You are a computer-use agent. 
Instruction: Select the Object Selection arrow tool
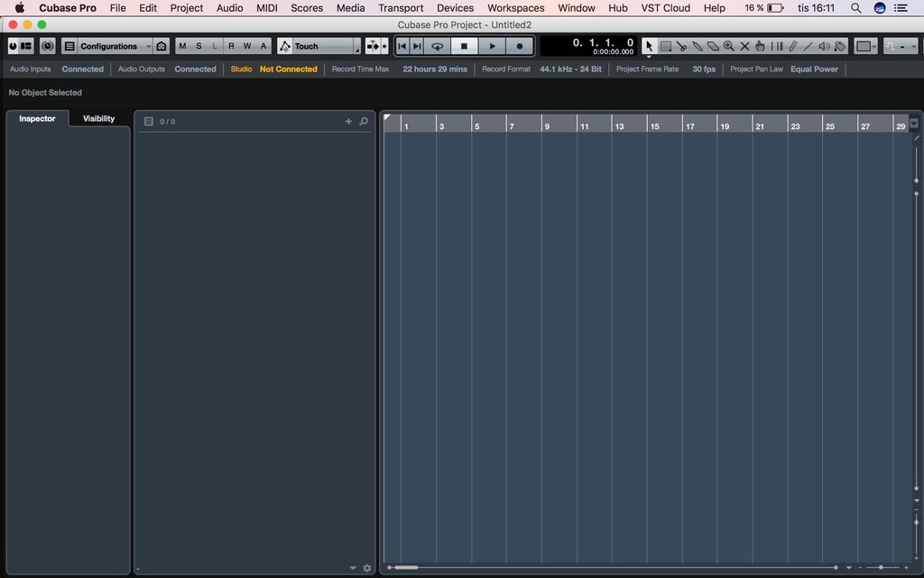[650, 46]
